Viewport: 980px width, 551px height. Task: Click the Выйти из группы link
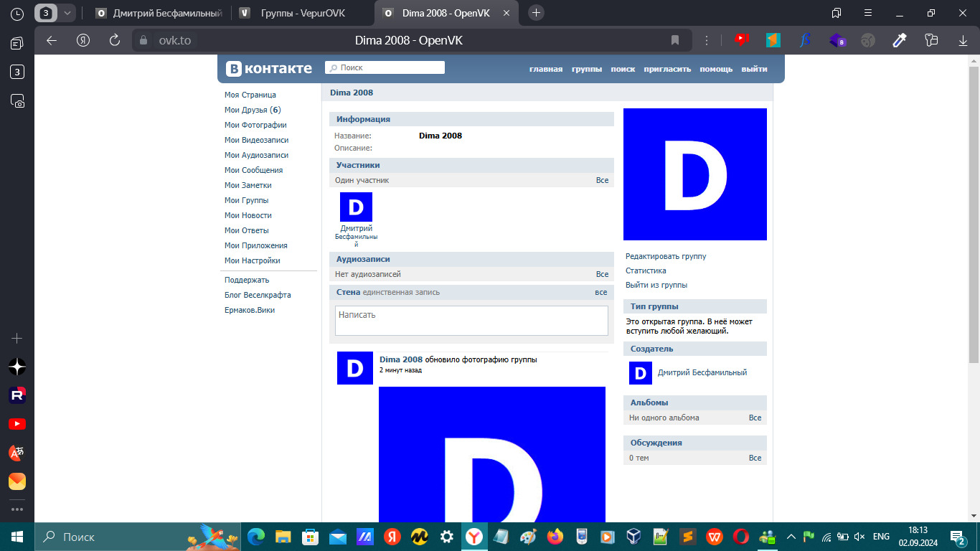(x=656, y=285)
